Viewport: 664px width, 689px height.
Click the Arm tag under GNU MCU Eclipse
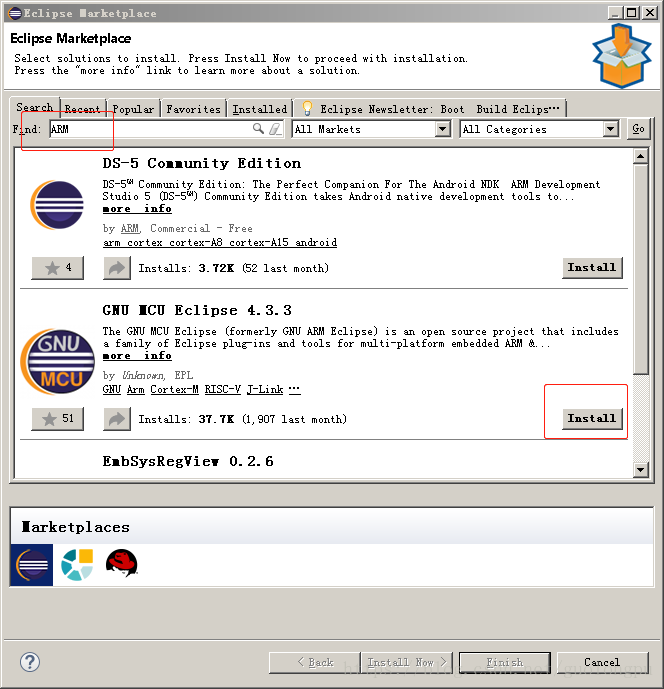click(x=135, y=389)
